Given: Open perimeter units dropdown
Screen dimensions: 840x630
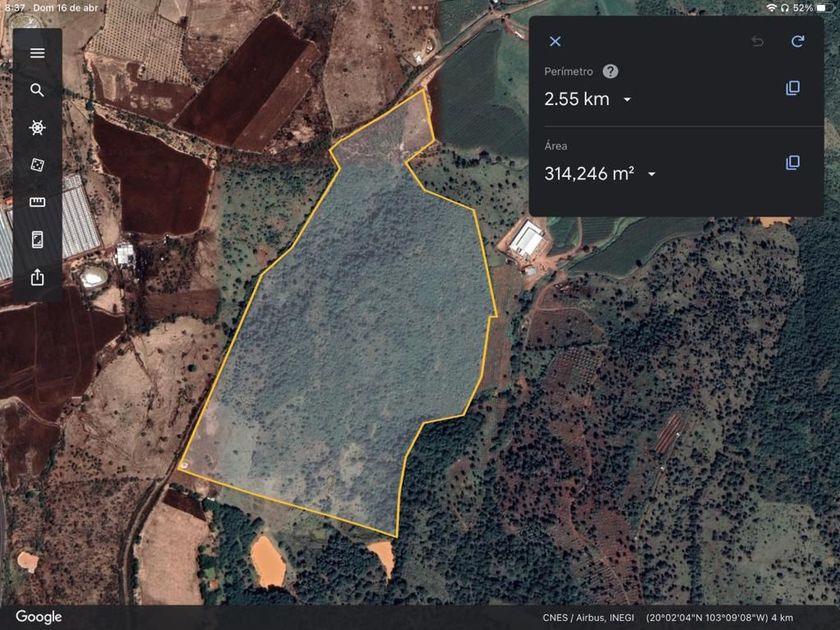Looking at the screenshot, I should pyautogui.click(x=627, y=100).
